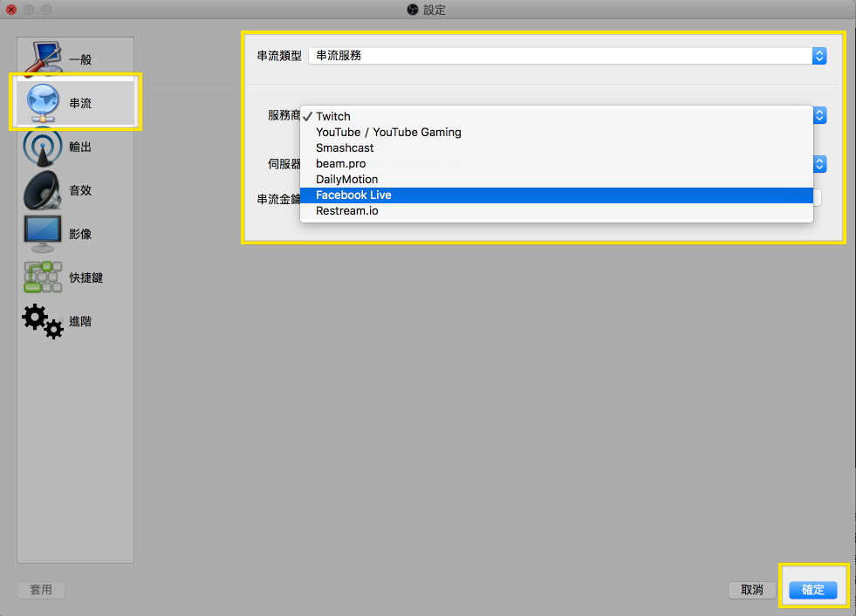Click the 快捷鍵 label in sidebar

point(86,278)
